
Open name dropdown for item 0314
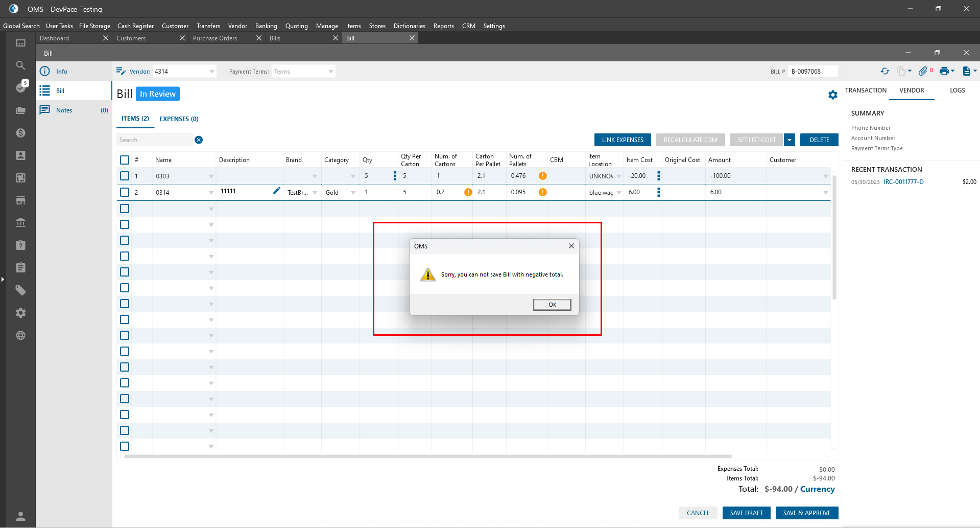(x=211, y=193)
